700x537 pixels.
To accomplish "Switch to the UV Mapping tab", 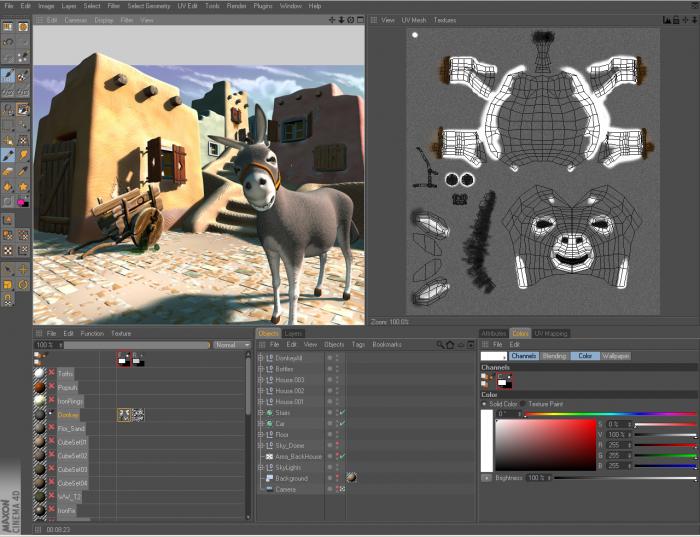I will coord(551,333).
